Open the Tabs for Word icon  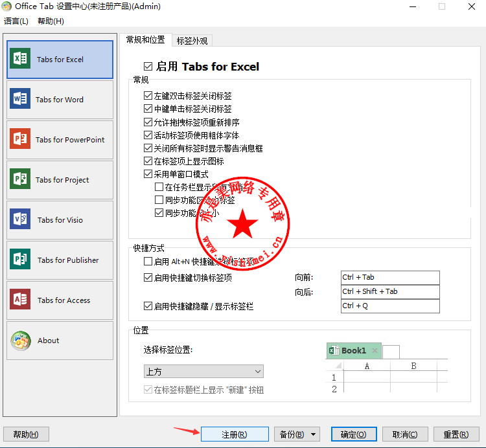pos(20,98)
